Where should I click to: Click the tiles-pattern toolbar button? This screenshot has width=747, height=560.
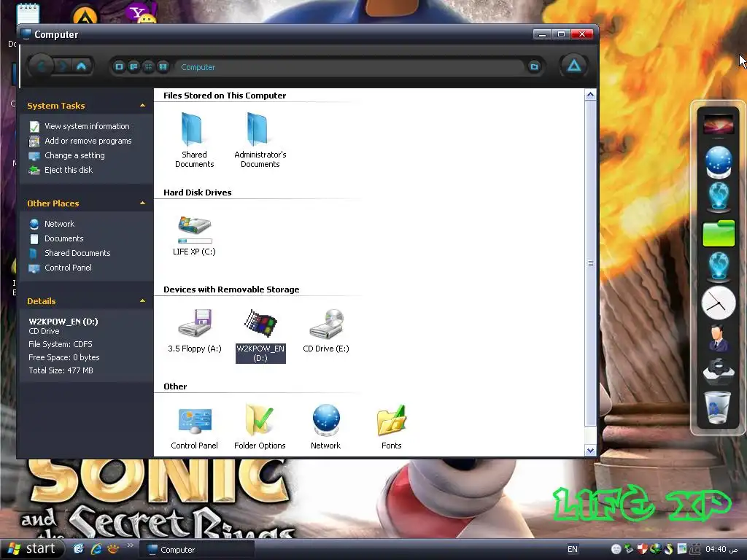[163, 66]
